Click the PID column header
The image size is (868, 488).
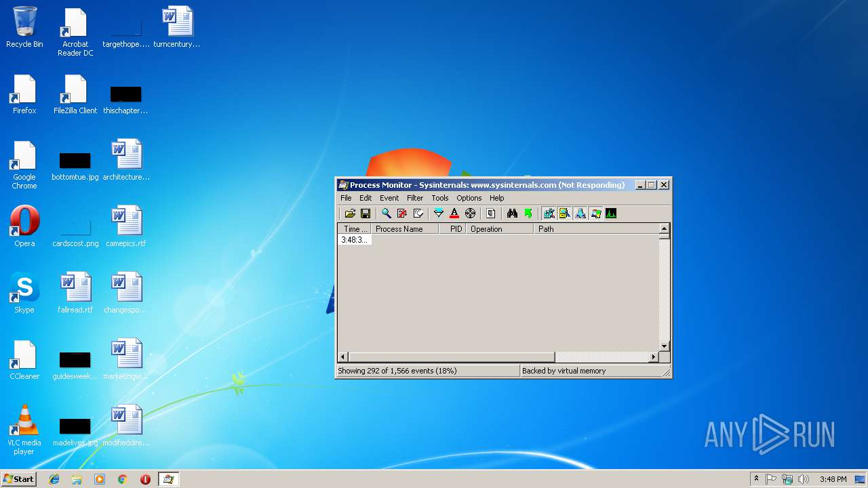(x=452, y=229)
